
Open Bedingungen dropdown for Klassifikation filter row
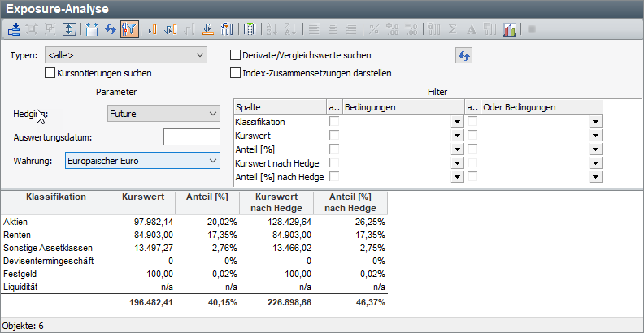pyautogui.click(x=456, y=122)
